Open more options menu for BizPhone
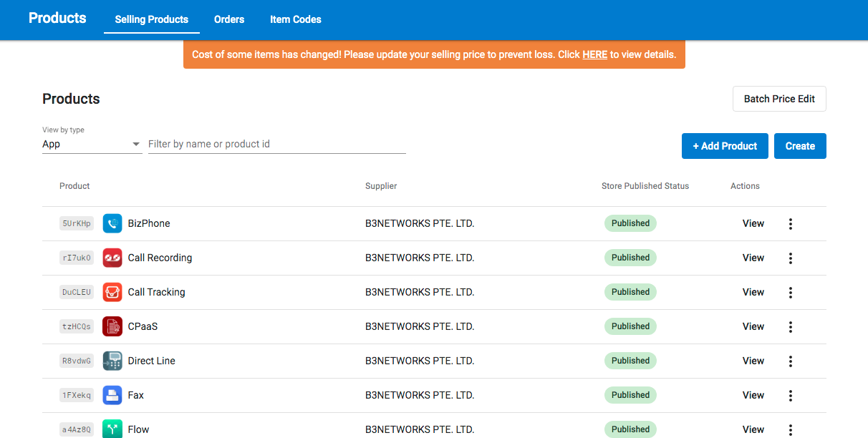868x438 pixels. tap(791, 224)
